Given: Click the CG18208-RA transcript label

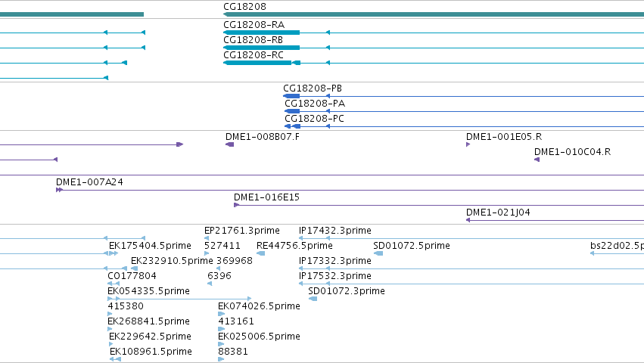Looking at the screenshot, I should pos(254,25).
